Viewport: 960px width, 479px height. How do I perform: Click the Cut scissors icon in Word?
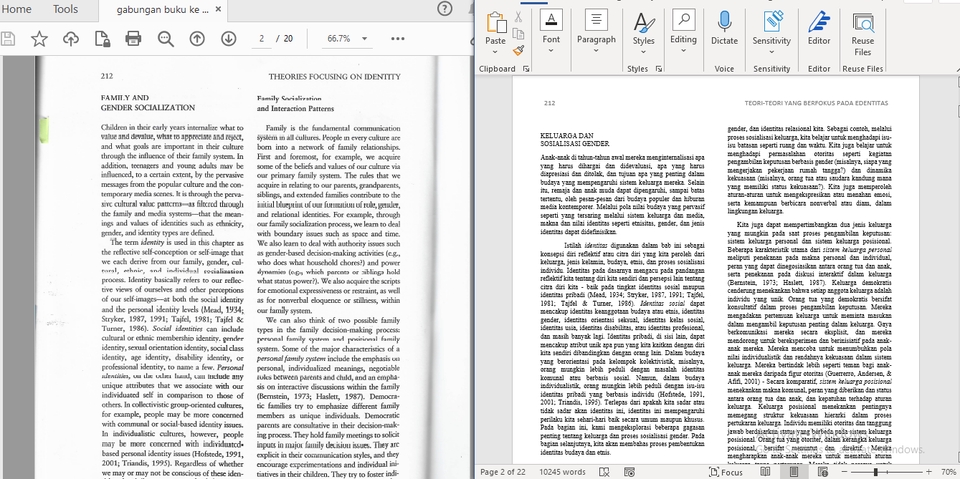click(519, 17)
